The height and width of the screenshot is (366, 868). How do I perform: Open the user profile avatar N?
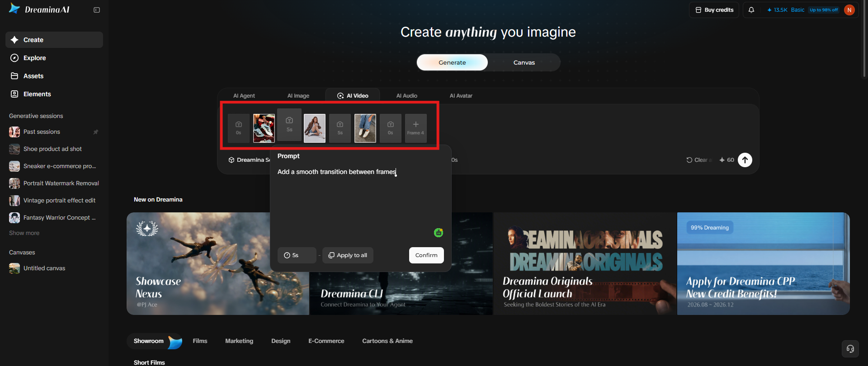(849, 10)
